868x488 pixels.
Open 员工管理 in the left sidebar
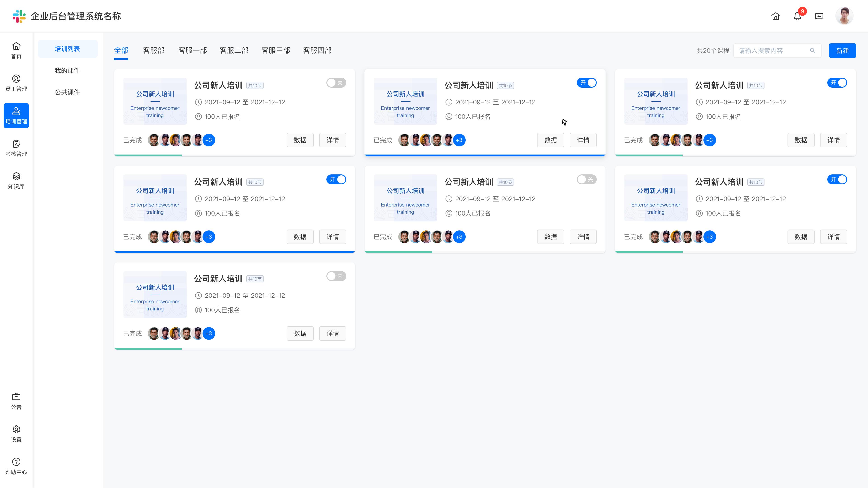(x=16, y=83)
